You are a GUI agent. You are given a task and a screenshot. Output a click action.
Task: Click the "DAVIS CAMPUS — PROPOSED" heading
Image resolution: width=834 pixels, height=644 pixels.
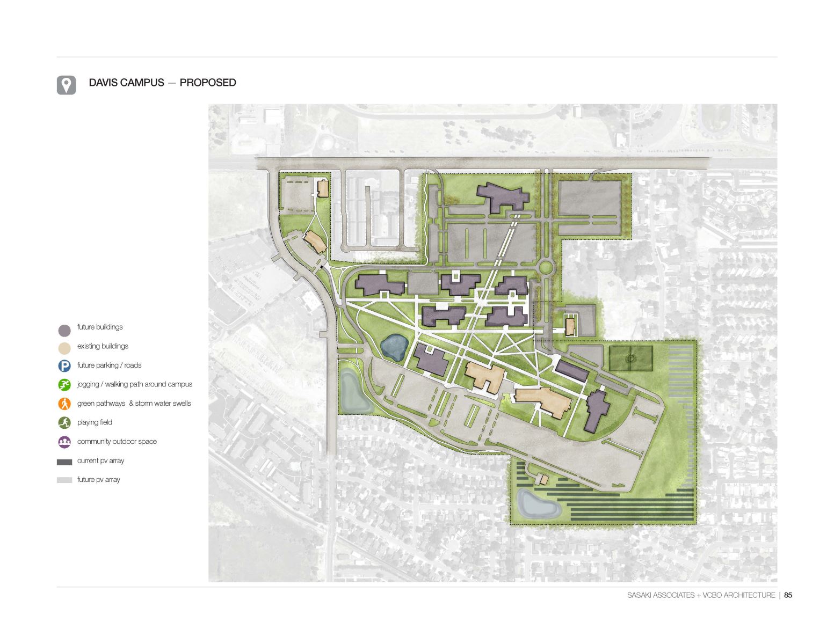click(x=162, y=83)
